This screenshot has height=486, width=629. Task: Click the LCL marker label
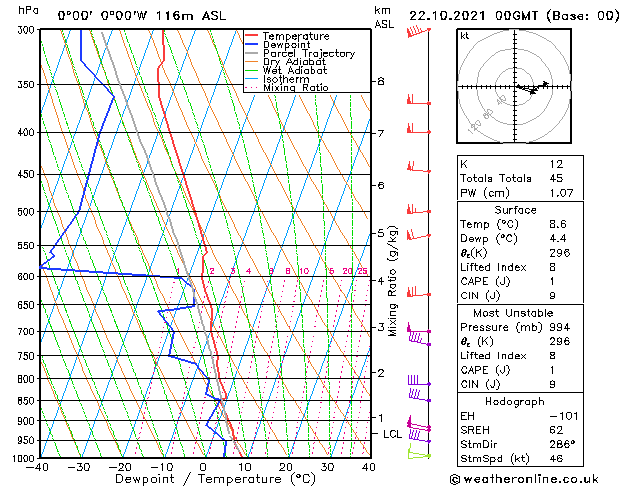pos(392,434)
